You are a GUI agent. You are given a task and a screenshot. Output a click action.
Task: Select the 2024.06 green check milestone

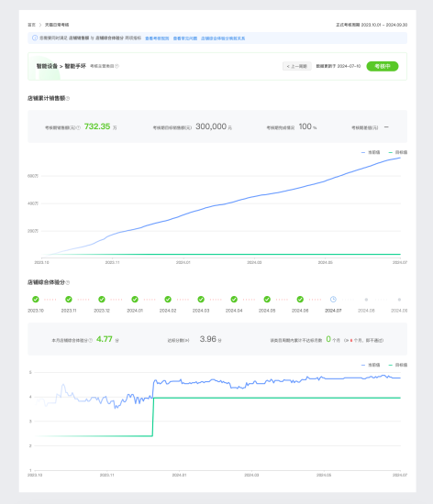(x=300, y=300)
